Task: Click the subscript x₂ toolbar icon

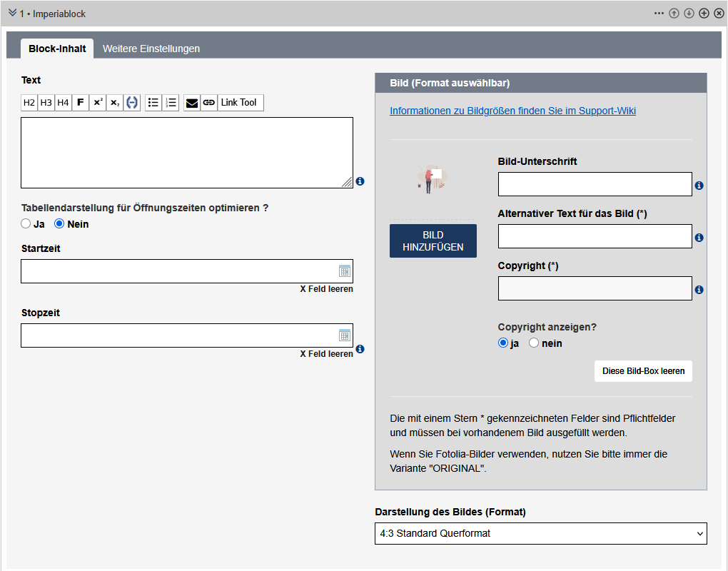Action: (x=115, y=103)
